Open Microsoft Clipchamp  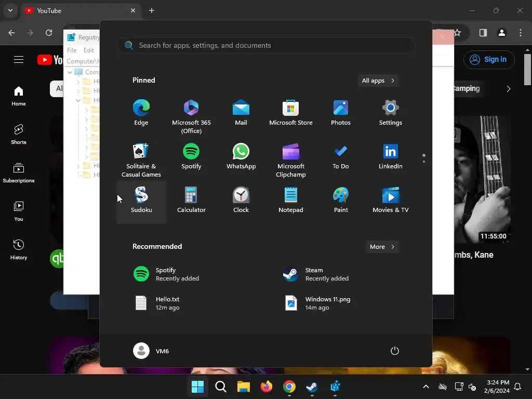pyautogui.click(x=291, y=160)
